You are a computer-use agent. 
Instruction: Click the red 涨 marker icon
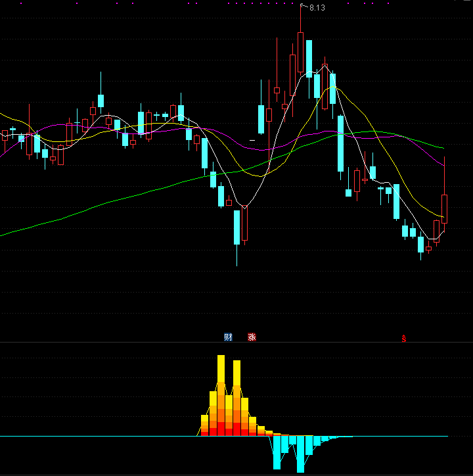(x=252, y=337)
